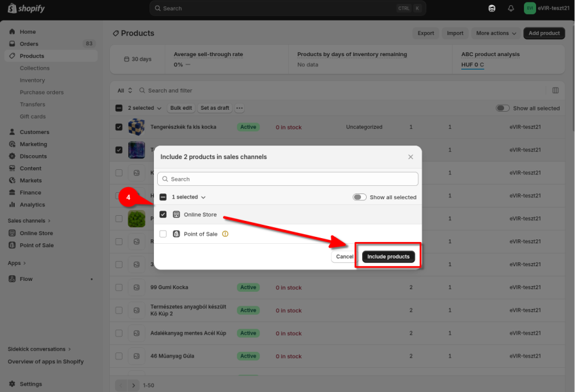Open the HUF 0 C ABC analysis link
The image size is (575, 392).
(472, 65)
